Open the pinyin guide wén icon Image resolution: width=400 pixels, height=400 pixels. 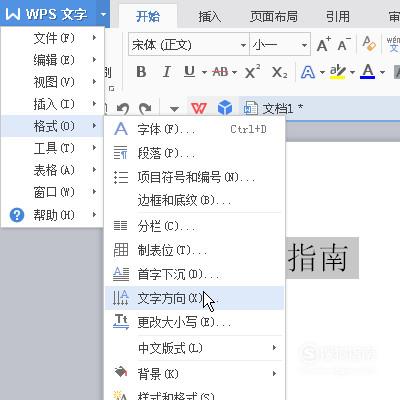(393, 44)
